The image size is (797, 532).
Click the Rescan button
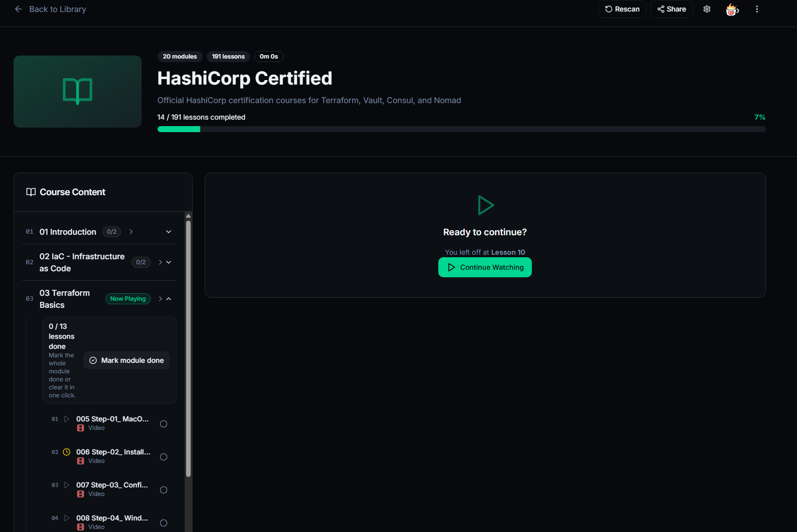pos(622,9)
